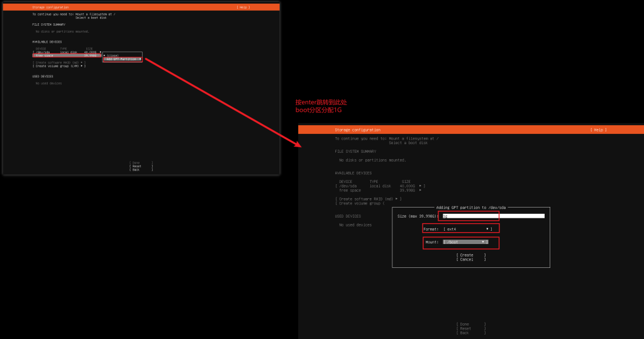Expand Create software RAID (md) below popup menu
Screen dimensions: 644x339
(60, 62)
